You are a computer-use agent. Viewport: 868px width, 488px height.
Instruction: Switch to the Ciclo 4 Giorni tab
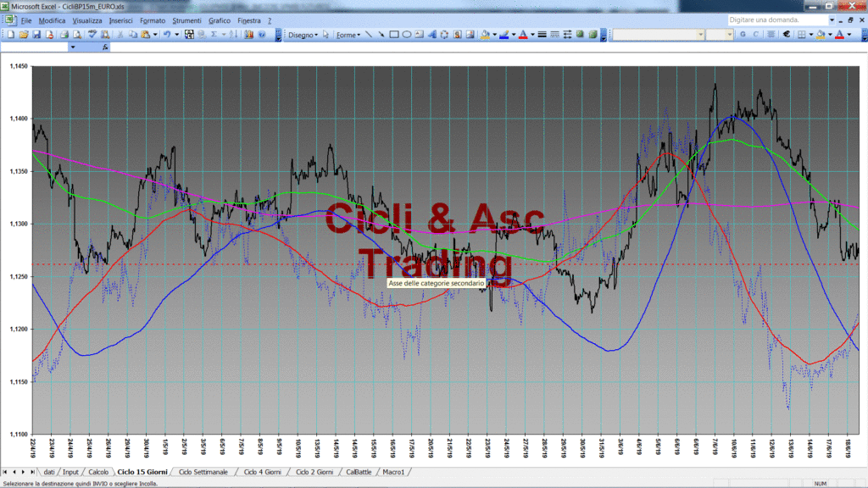point(263,472)
